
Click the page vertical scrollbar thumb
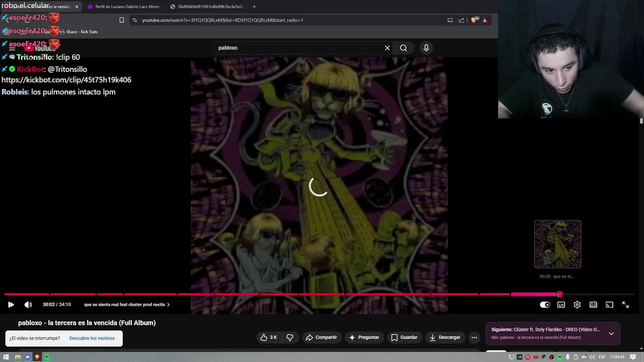click(641, 121)
